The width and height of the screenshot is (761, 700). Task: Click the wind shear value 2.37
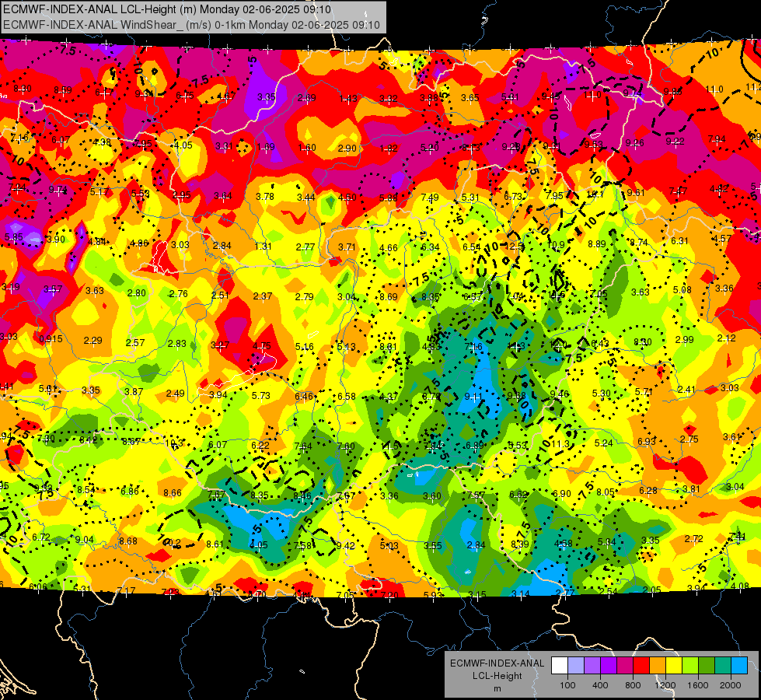click(x=263, y=296)
